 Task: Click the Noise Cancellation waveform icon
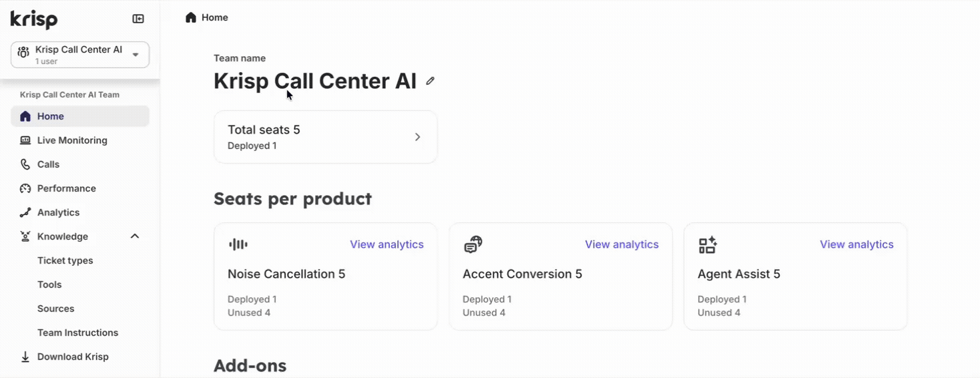pyautogui.click(x=238, y=244)
